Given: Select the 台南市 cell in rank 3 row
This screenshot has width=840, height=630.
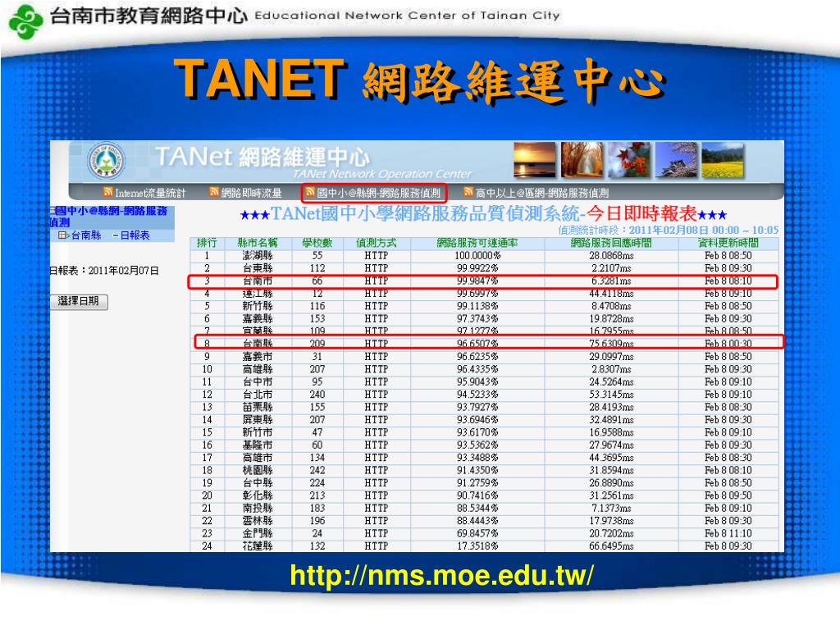Looking at the screenshot, I should click(x=258, y=281).
